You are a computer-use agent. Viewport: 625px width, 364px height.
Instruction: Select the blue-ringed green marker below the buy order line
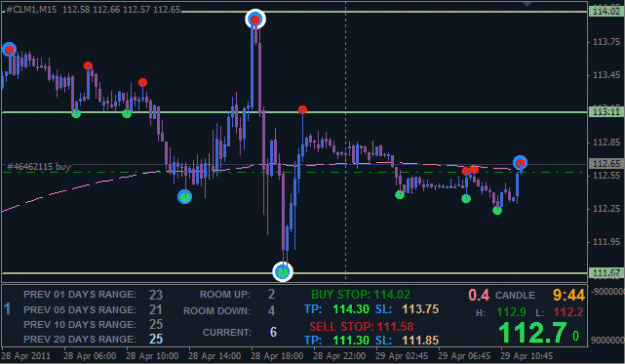(x=185, y=197)
